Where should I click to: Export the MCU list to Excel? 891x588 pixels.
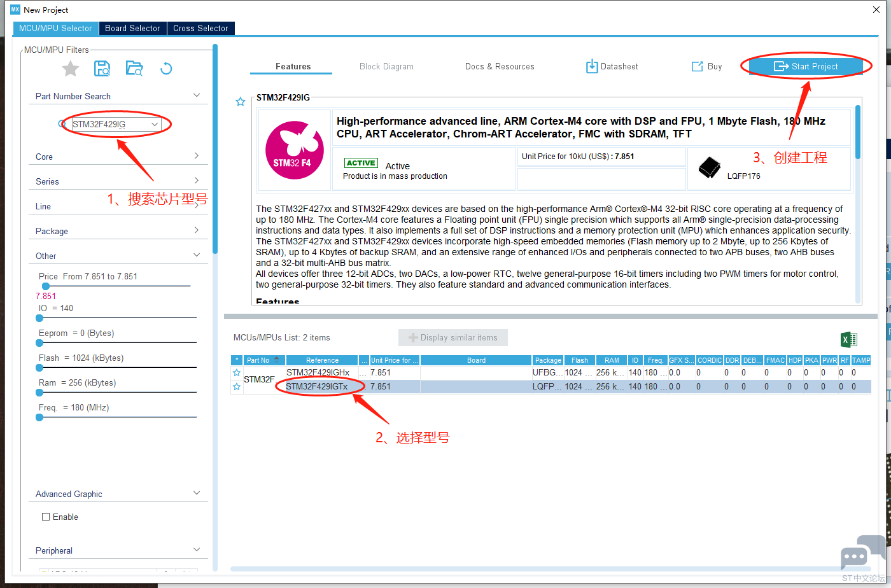click(x=849, y=339)
